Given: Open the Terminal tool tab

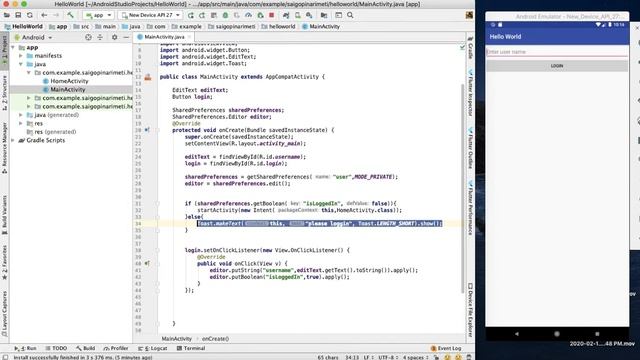Looking at the screenshot, I should click(x=191, y=348).
